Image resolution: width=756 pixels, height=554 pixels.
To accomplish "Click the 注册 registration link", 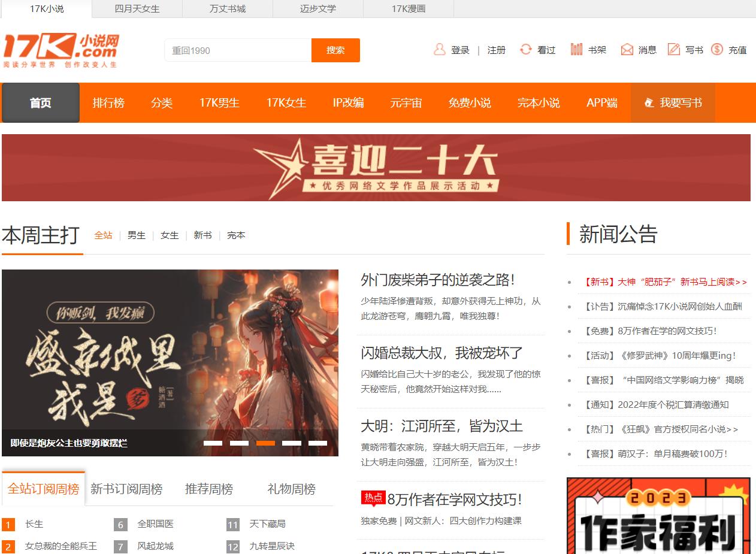I will click(497, 50).
